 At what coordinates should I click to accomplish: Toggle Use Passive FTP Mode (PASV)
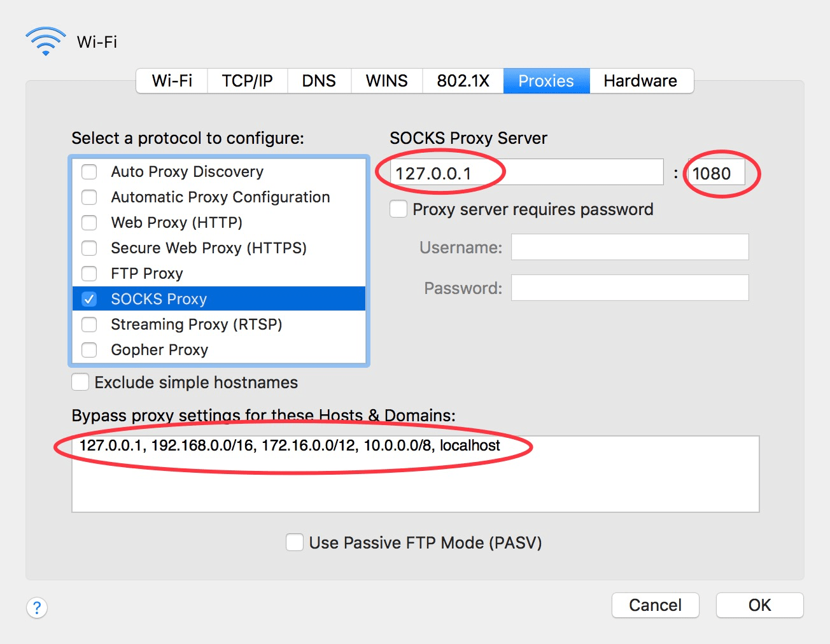(295, 543)
